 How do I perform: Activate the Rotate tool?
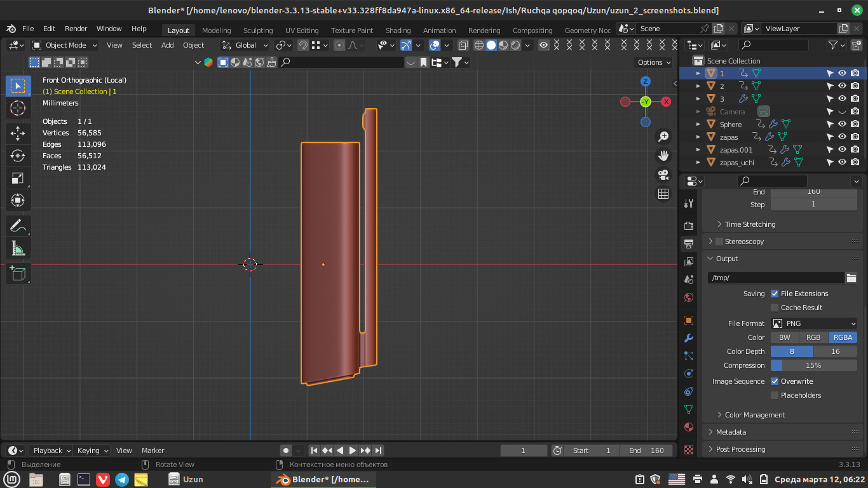[18, 156]
